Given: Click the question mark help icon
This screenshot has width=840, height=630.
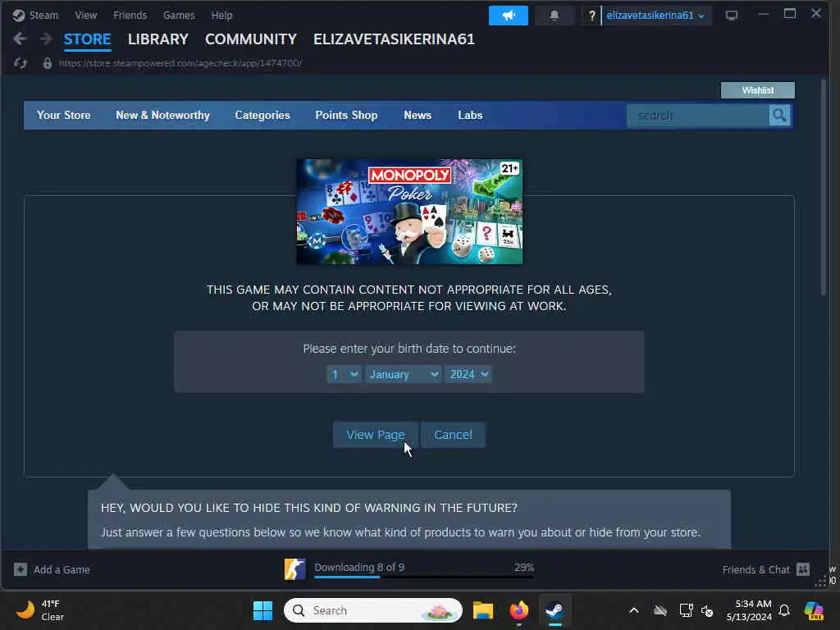Looking at the screenshot, I should click(x=591, y=16).
